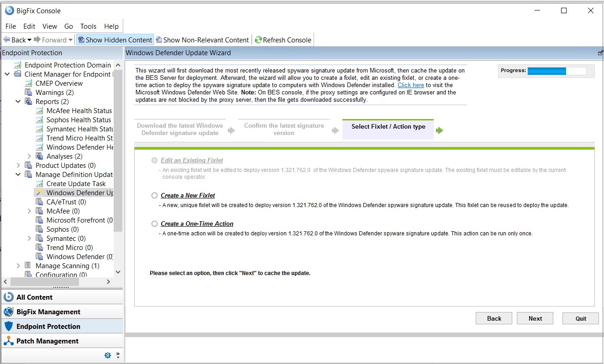The height and width of the screenshot is (364, 604).
Task: Expand the Analyses (2) tree node
Action: pyautogui.click(x=29, y=156)
